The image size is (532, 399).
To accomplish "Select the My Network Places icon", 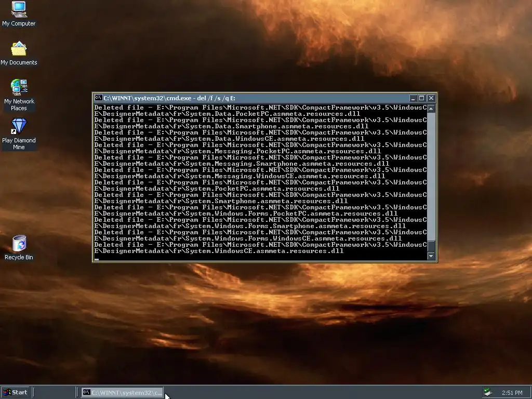I will click(19, 87).
